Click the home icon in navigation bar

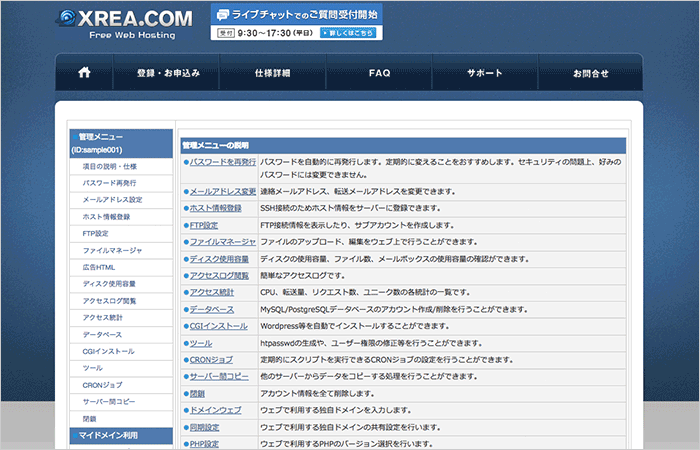84,73
